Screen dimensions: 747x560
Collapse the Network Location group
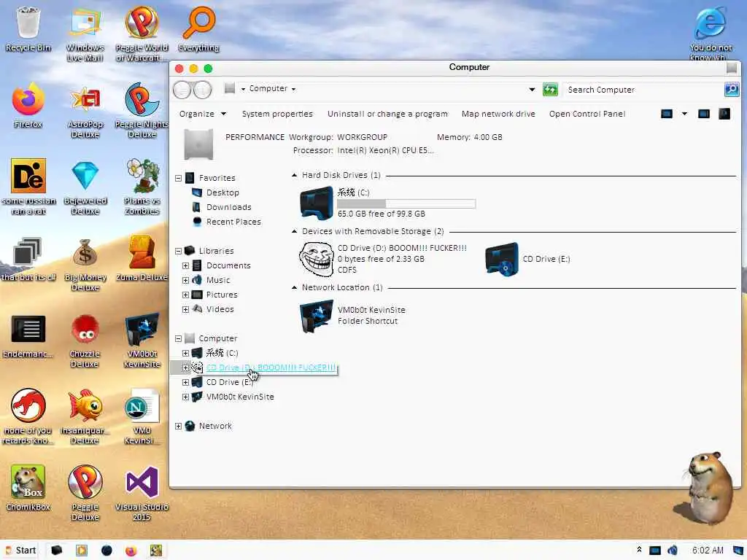pyautogui.click(x=294, y=287)
